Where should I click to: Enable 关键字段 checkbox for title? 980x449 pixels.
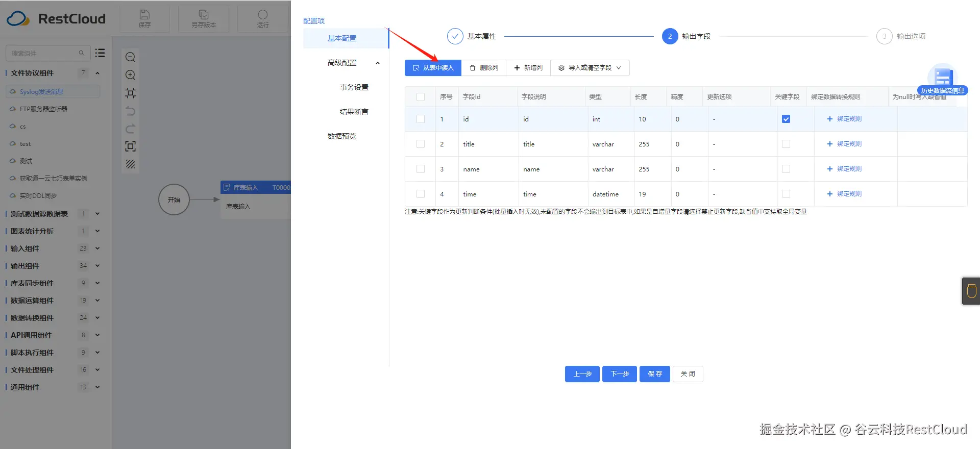pos(786,144)
